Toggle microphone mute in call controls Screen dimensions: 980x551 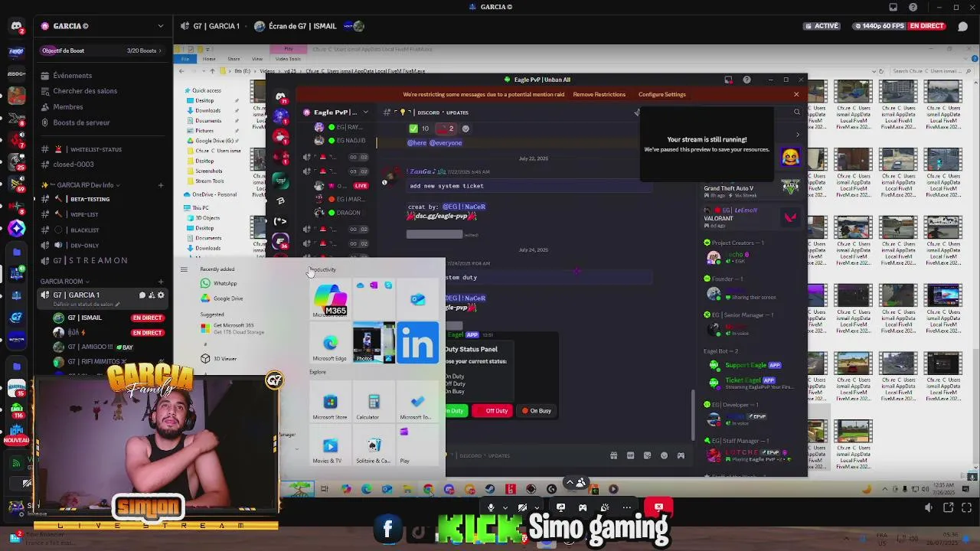[491, 507]
